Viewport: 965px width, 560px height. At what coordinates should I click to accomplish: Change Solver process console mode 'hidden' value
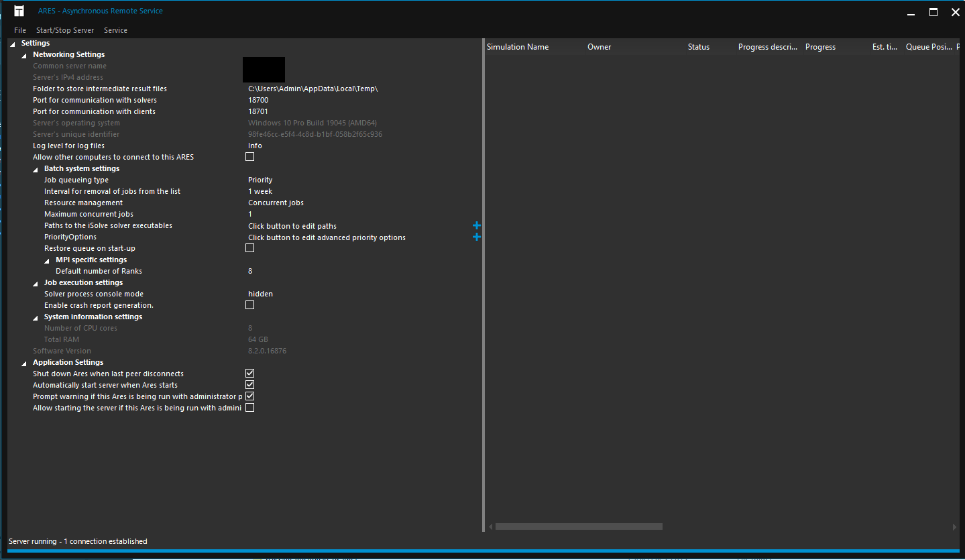pyautogui.click(x=260, y=294)
